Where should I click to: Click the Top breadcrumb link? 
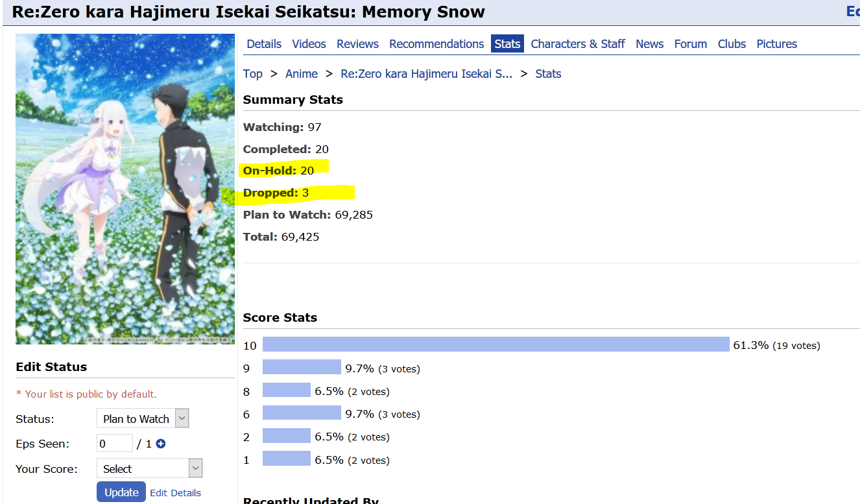[x=253, y=74]
